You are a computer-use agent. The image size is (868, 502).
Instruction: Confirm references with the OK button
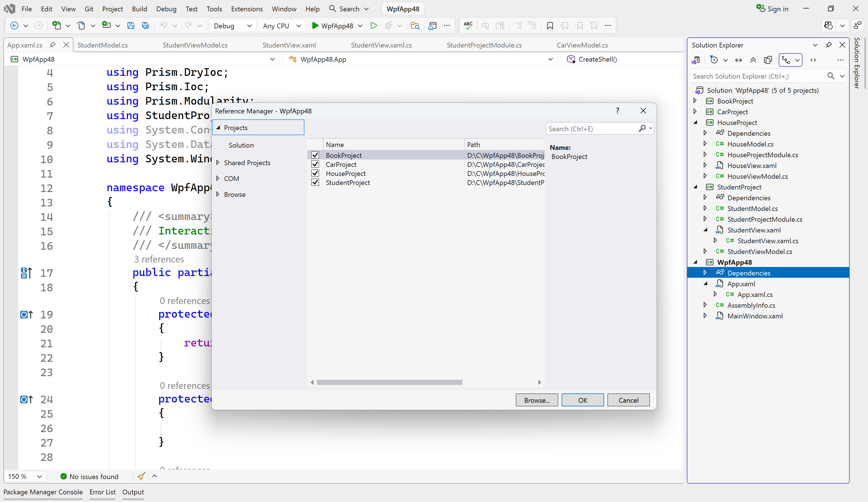point(582,400)
